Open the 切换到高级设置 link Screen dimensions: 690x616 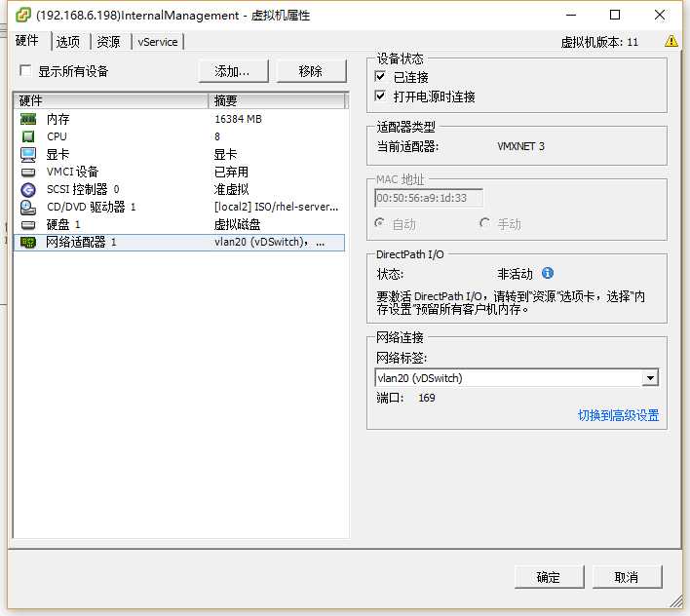(x=618, y=415)
